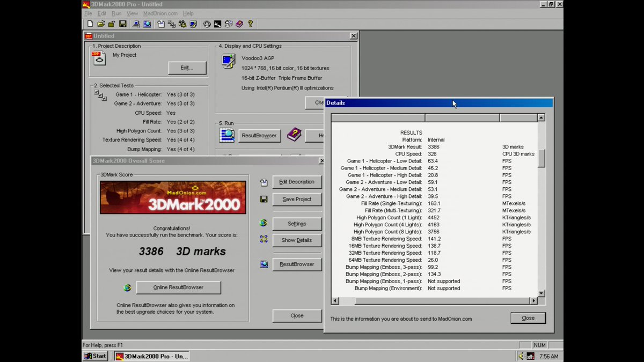
Task: Open a project with the yellow folder icon
Action: click(x=101, y=24)
